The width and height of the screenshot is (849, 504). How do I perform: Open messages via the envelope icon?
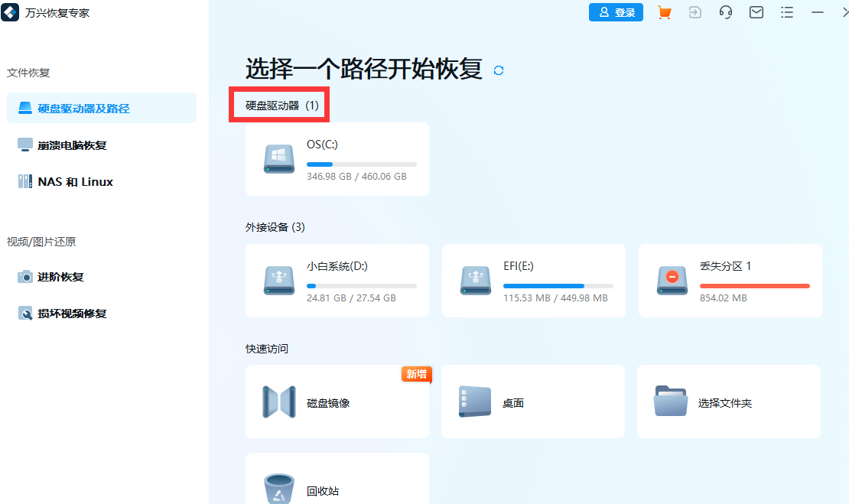point(756,12)
